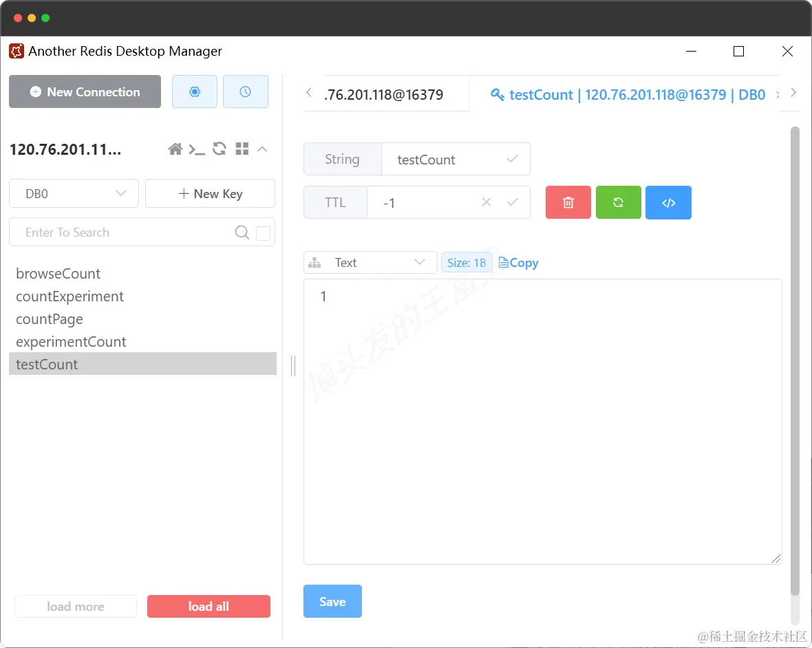Click the load more button
812x648 pixels.
click(76, 606)
